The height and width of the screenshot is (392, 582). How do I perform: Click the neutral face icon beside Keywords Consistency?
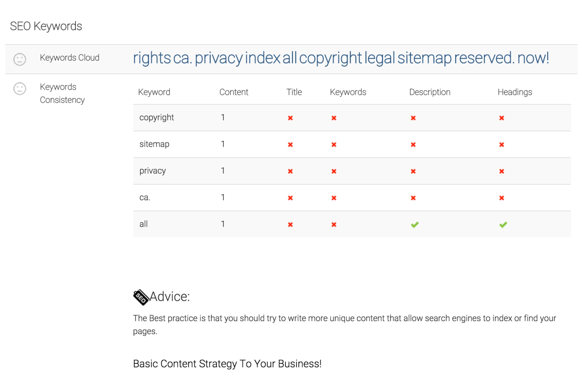(20, 89)
